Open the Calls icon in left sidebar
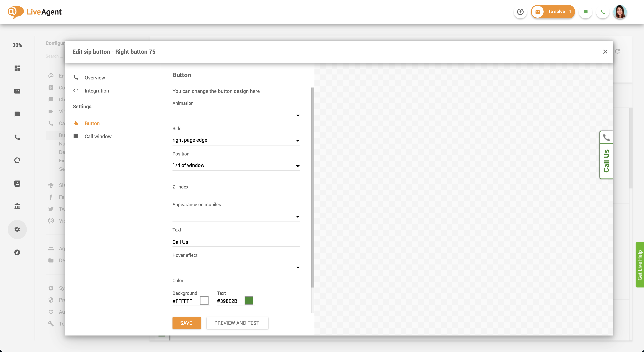Image resolution: width=644 pixels, height=352 pixels. point(17,137)
